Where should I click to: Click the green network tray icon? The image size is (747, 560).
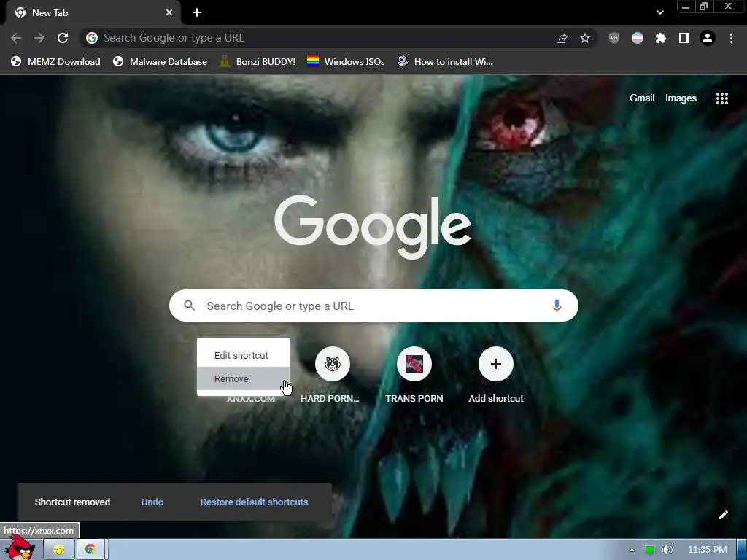click(x=650, y=550)
